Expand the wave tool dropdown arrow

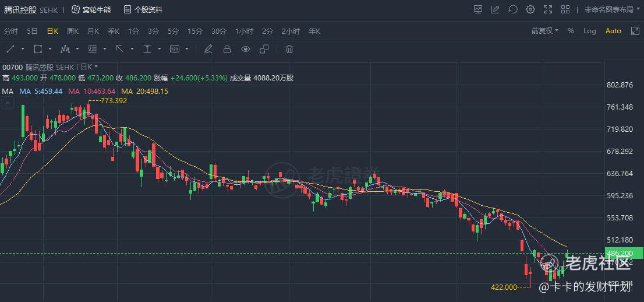click(x=77, y=50)
